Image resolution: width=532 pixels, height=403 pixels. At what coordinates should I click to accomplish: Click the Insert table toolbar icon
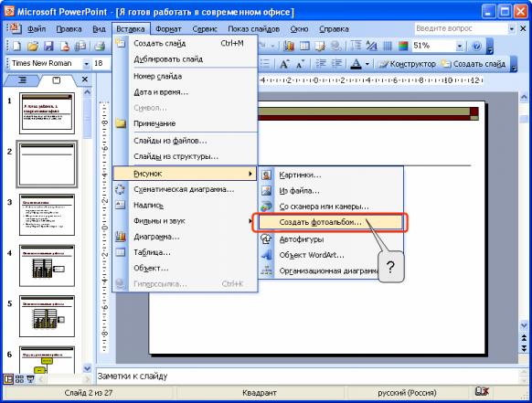tap(304, 46)
